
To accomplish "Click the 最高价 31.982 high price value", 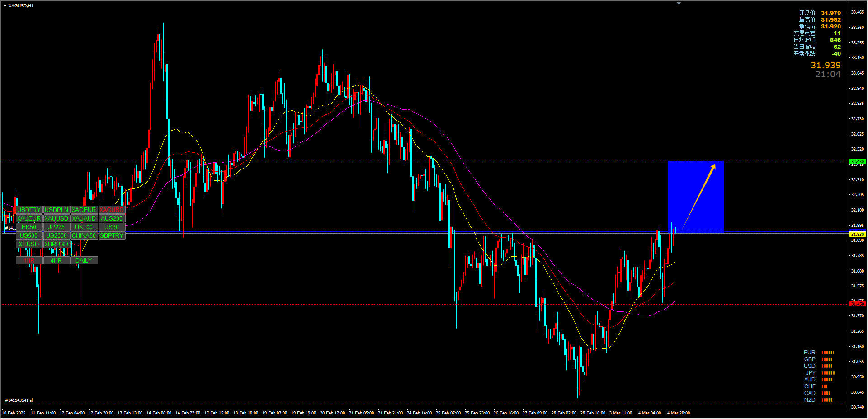I will (831, 20).
